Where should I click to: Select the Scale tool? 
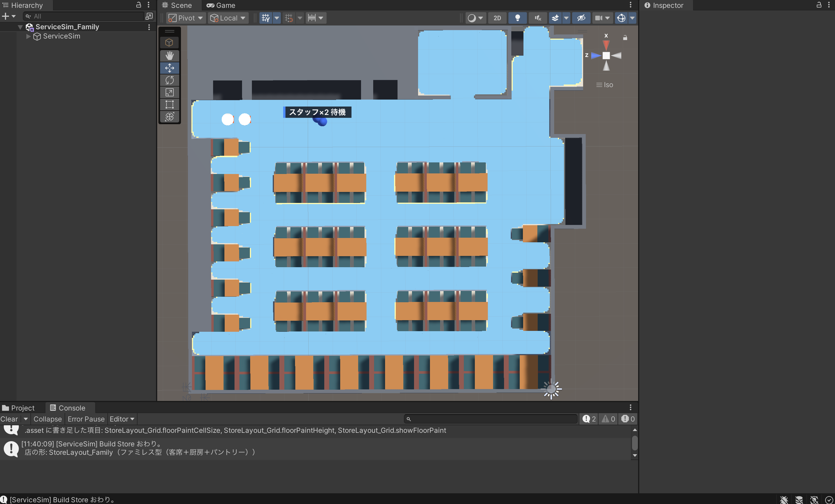169,93
